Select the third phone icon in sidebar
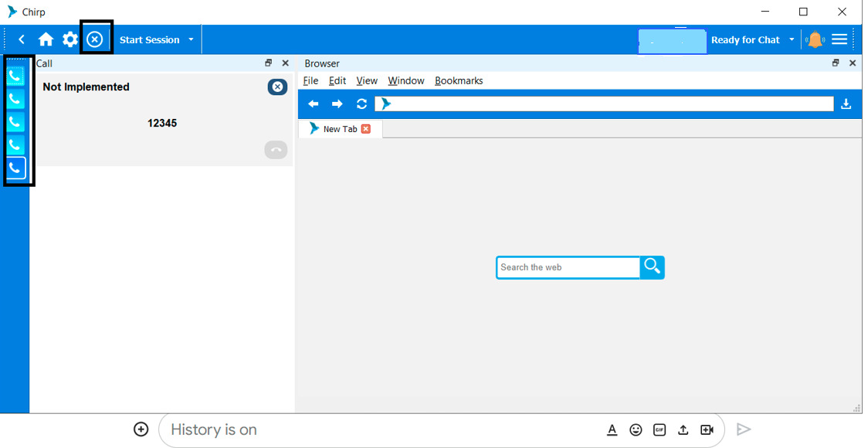The width and height of the screenshot is (868, 448). pos(16,122)
